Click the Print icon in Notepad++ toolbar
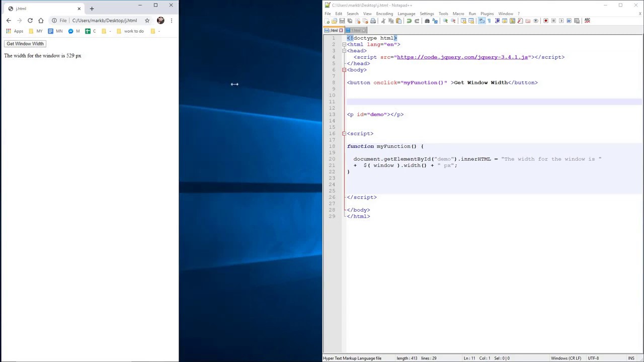Viewport: 644px width, 362px height. tap(373, 21)
